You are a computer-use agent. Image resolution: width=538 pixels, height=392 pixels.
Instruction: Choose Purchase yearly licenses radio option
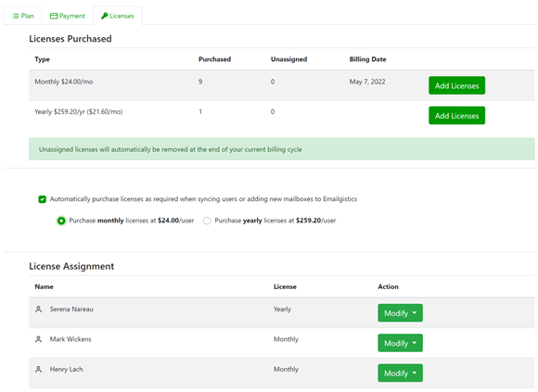[x=207, y=221]
